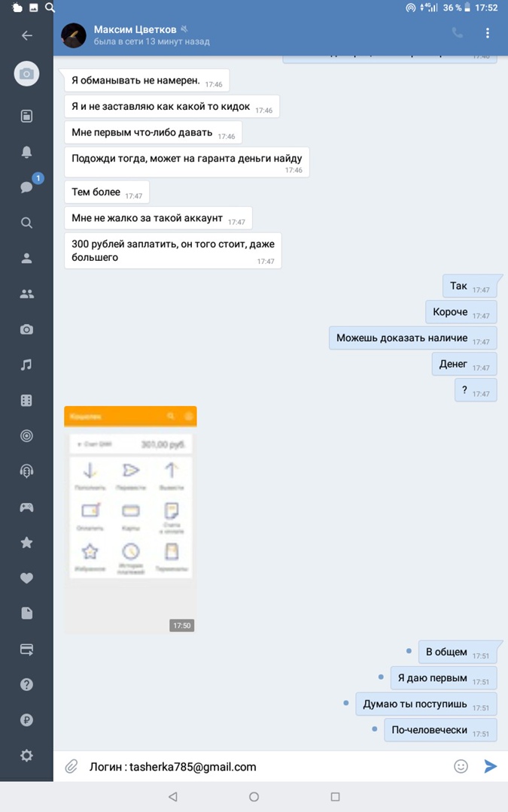Send the typed message

coord(490,766)
